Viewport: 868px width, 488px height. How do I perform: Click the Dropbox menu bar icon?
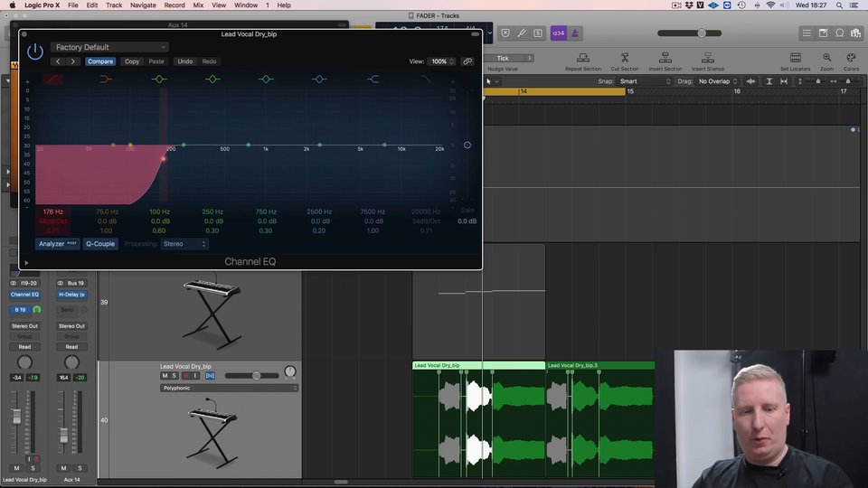click(x=689, y=5)
